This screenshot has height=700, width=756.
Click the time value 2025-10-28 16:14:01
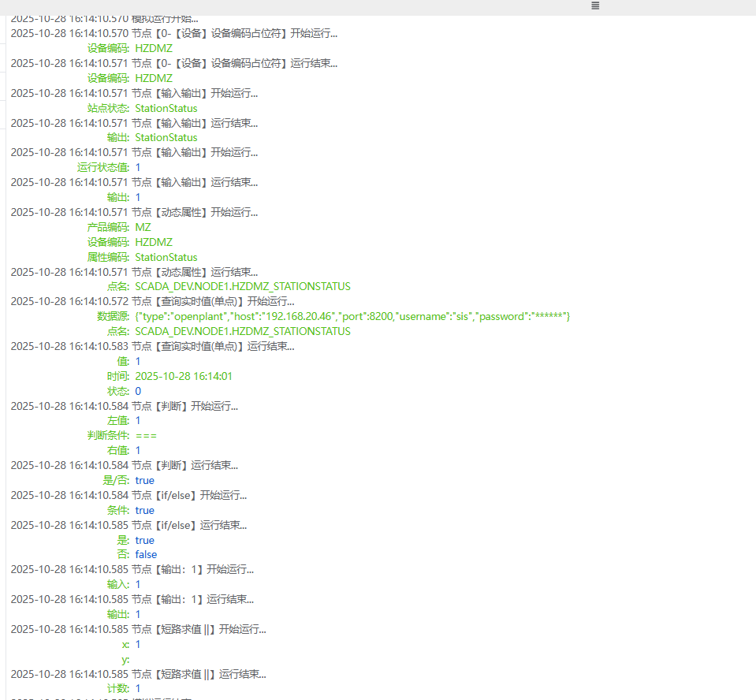tap(184, 376)
